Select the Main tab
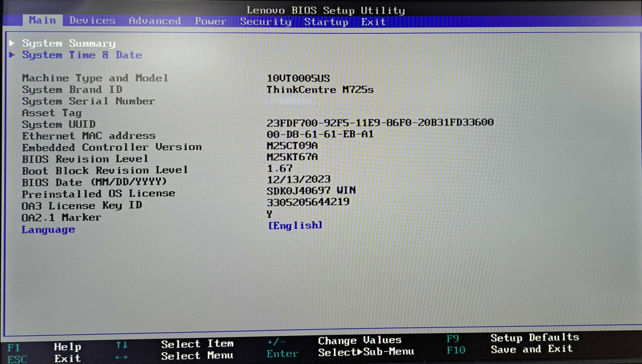642x364 pixels. (42, 20)
